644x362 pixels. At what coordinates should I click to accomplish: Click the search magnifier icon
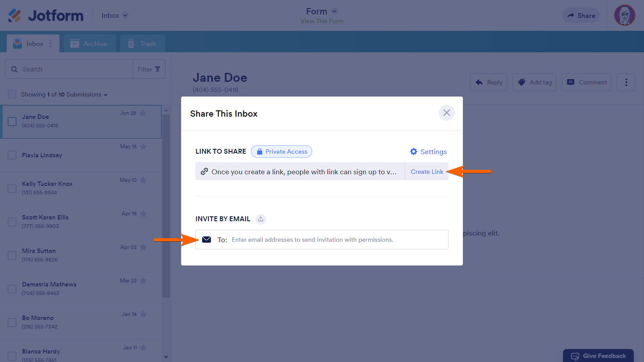point(14,69)
